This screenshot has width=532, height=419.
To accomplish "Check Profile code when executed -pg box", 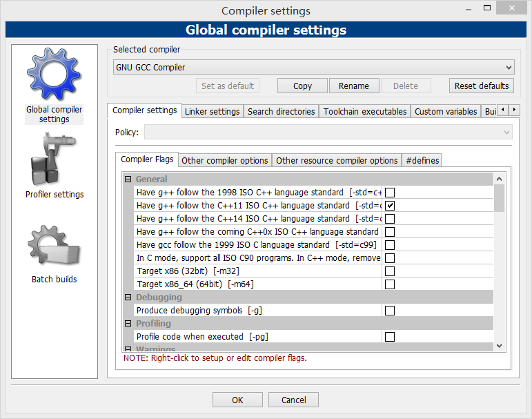I will pos(390,337).
